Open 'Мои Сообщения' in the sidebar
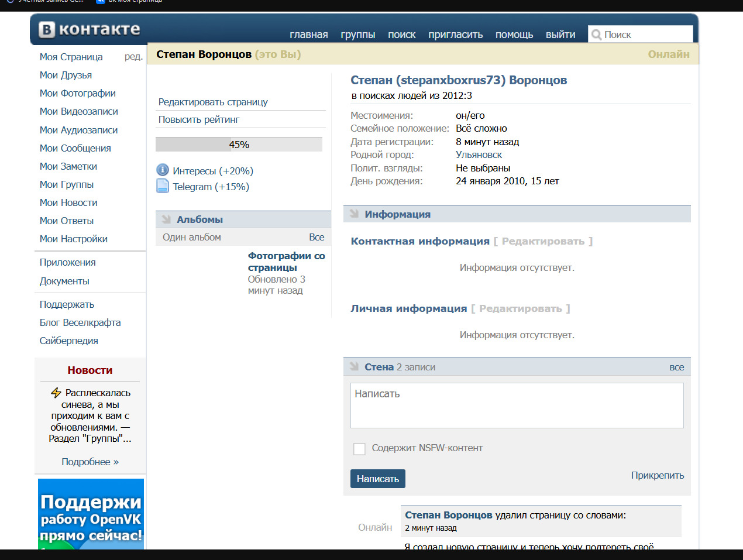This screenshot has width=743, height=560. (x=75, y=148)
